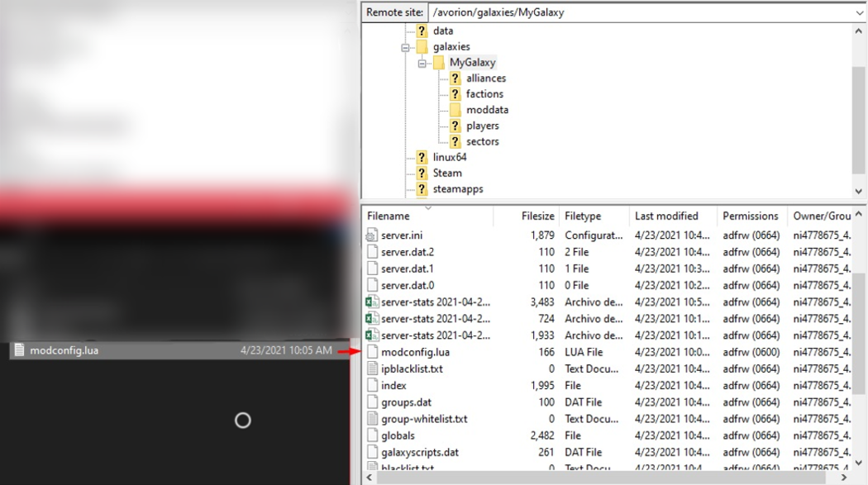Select the ipblacklist.txt file row
Image resolution: width=868 pixels, height=485 pixels.
pos(412,369)
